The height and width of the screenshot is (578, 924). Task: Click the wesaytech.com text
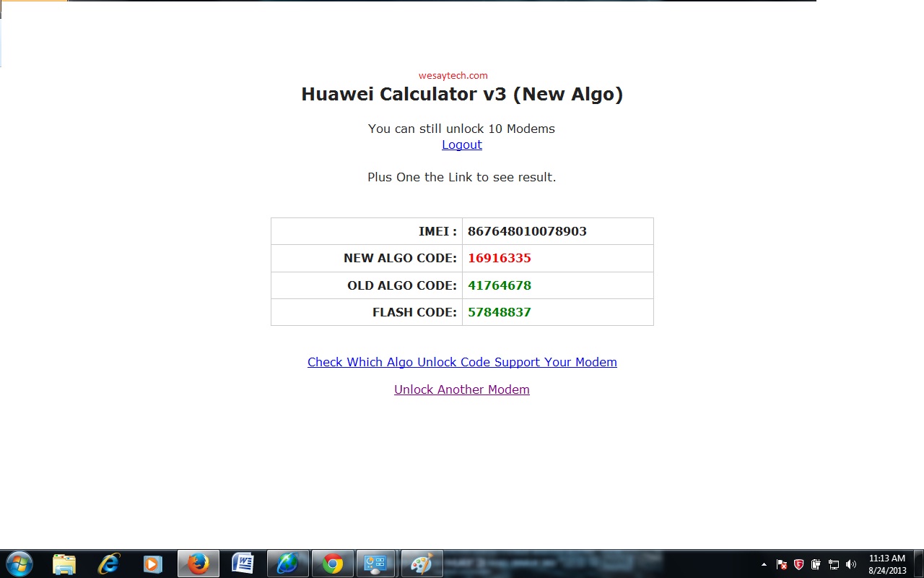(453, 75)
